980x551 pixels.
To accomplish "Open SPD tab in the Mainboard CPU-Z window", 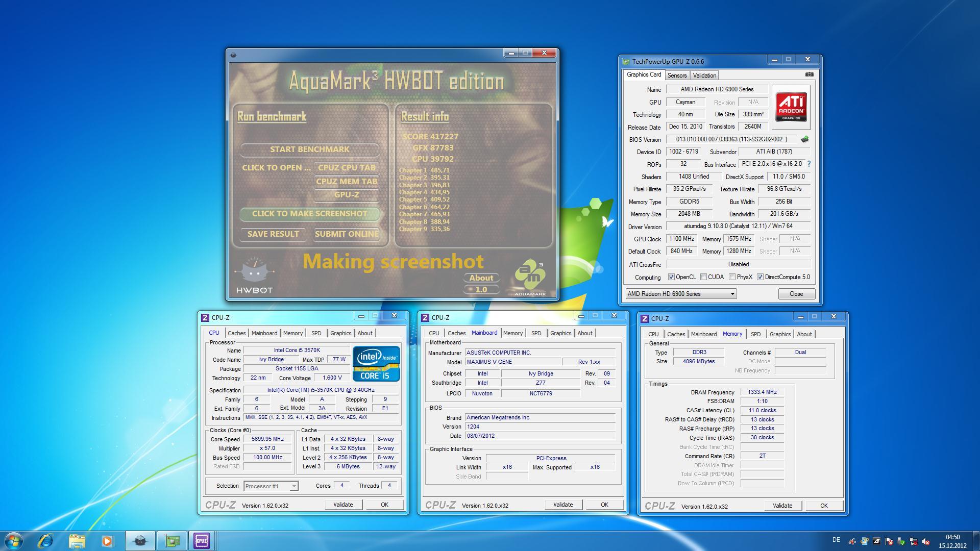I will pos(536,333).
